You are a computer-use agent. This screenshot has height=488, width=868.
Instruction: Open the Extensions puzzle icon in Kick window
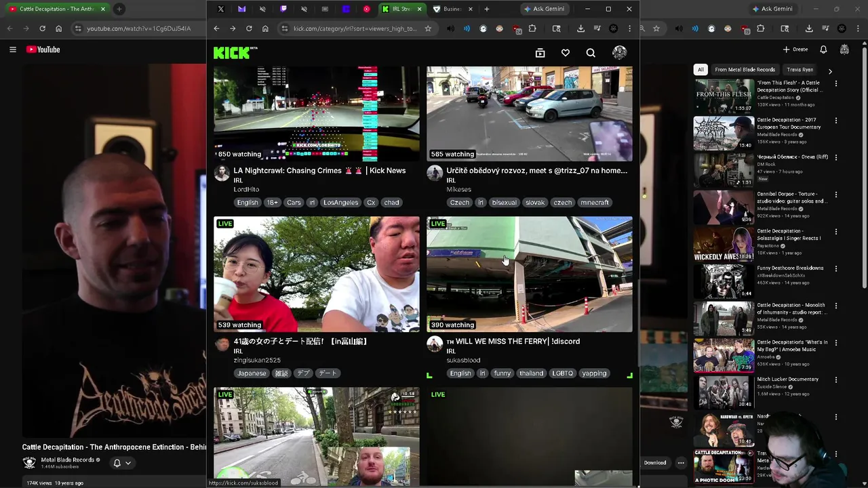[x=532, y=28]
